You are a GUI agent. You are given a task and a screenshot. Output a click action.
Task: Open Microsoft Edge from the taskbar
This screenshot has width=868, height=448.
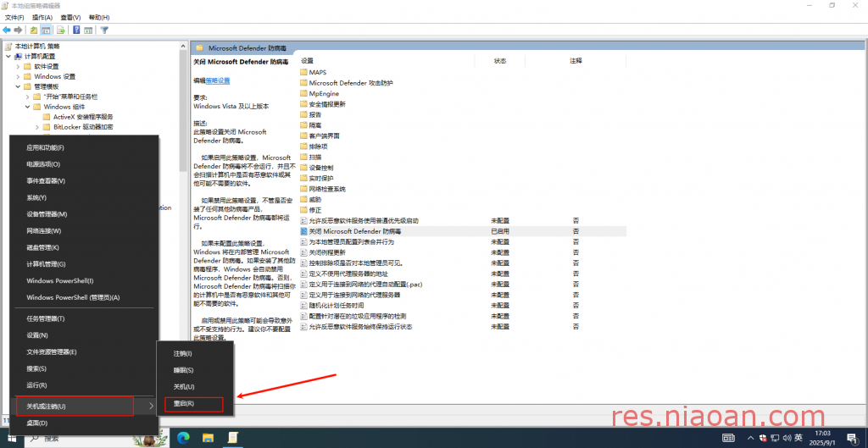tap(183, 438)
